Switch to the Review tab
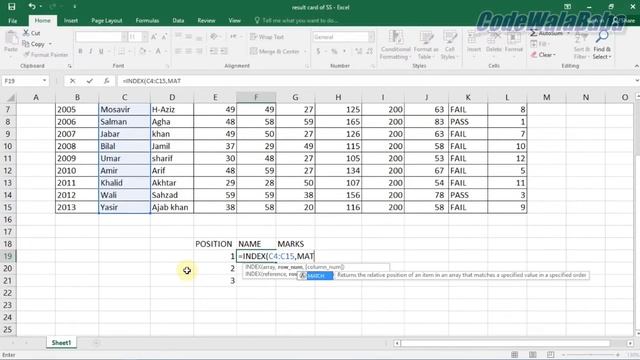The height and width of the screenshot is (360, 640). coord(206,20)
